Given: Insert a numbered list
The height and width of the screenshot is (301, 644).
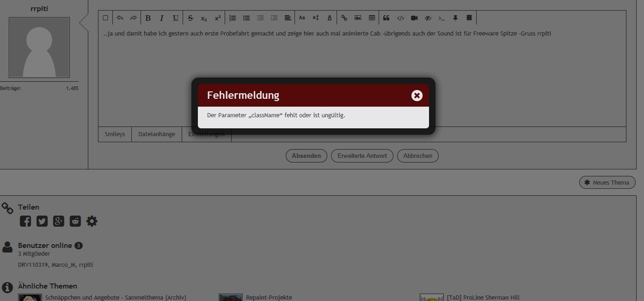Looking at the screenshot, I should click(233, 18).
